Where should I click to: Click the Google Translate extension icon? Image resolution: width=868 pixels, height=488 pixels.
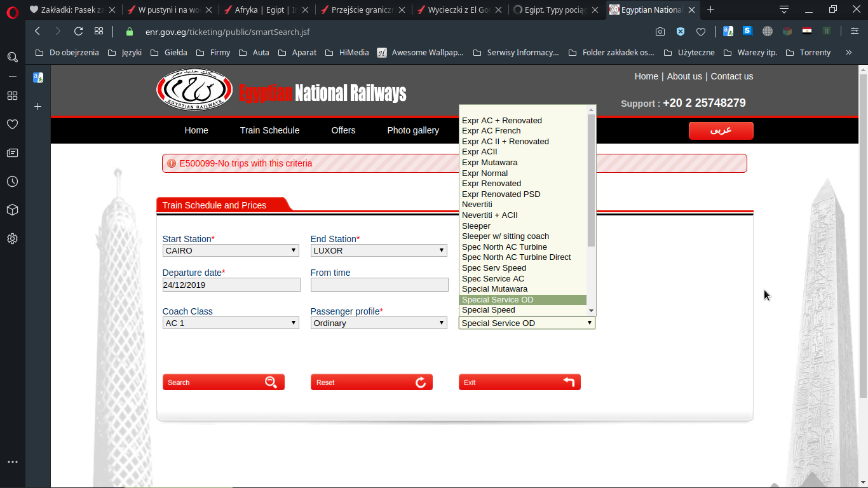tap(728, 30)
